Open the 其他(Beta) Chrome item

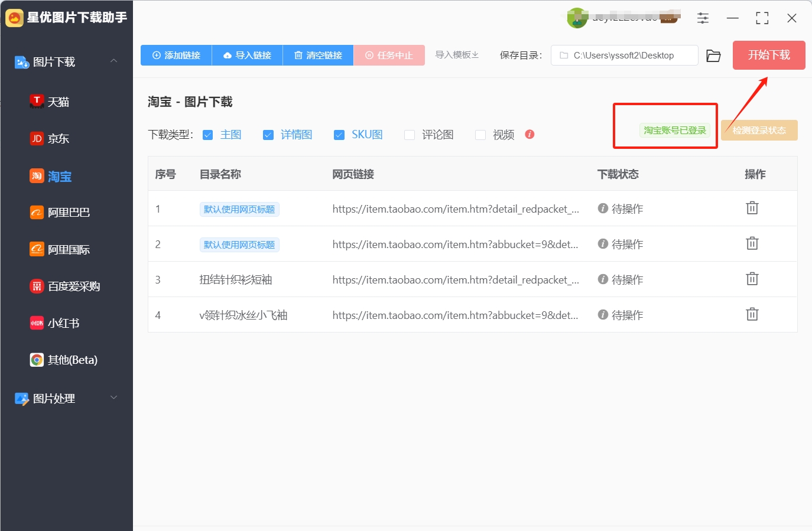click(x=64, y=360)
